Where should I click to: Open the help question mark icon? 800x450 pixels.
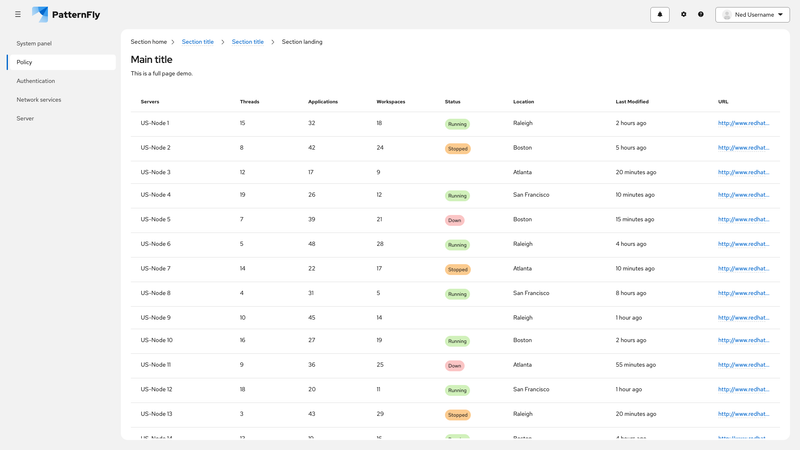[701, 14]
